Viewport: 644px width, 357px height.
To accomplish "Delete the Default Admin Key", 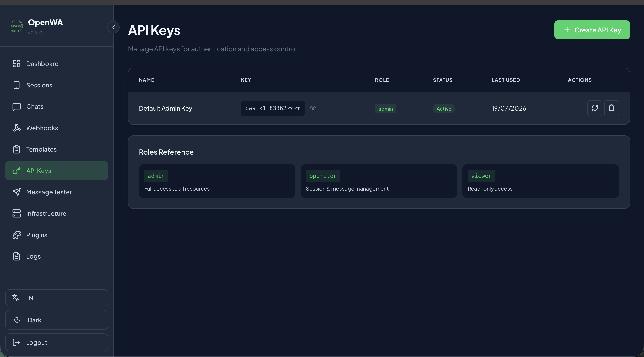I will (x=612, y=108).
